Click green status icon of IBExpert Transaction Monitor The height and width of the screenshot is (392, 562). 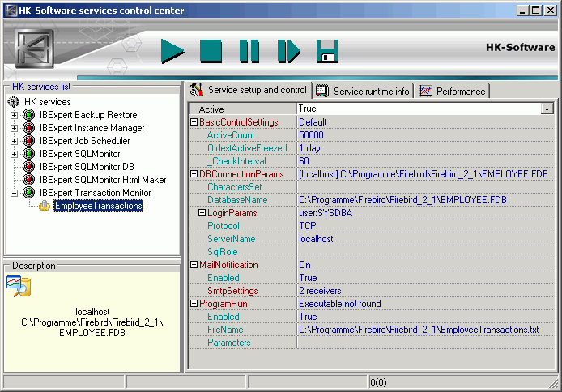(28, 193)
